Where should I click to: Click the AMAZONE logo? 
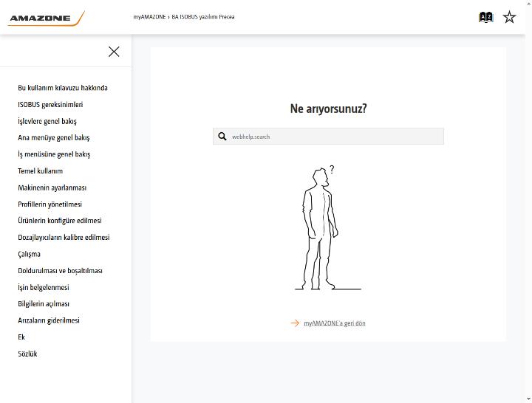tap(46, 18)
